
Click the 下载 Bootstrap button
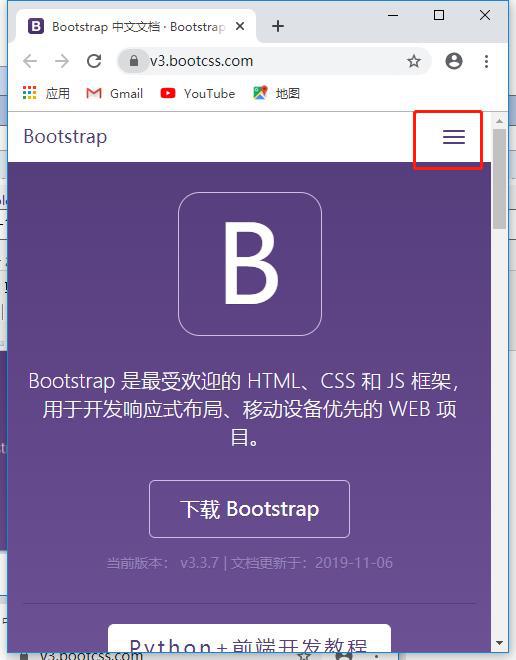(249, 508)
